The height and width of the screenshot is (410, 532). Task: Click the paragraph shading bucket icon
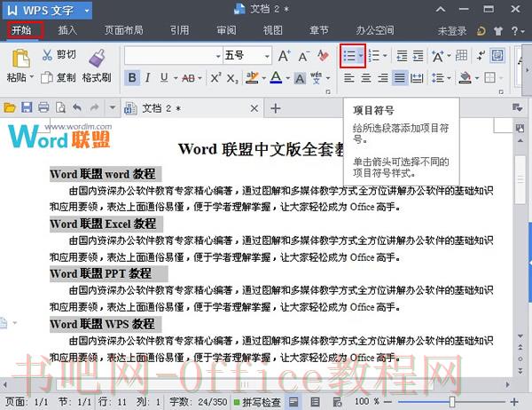(465, 78)
